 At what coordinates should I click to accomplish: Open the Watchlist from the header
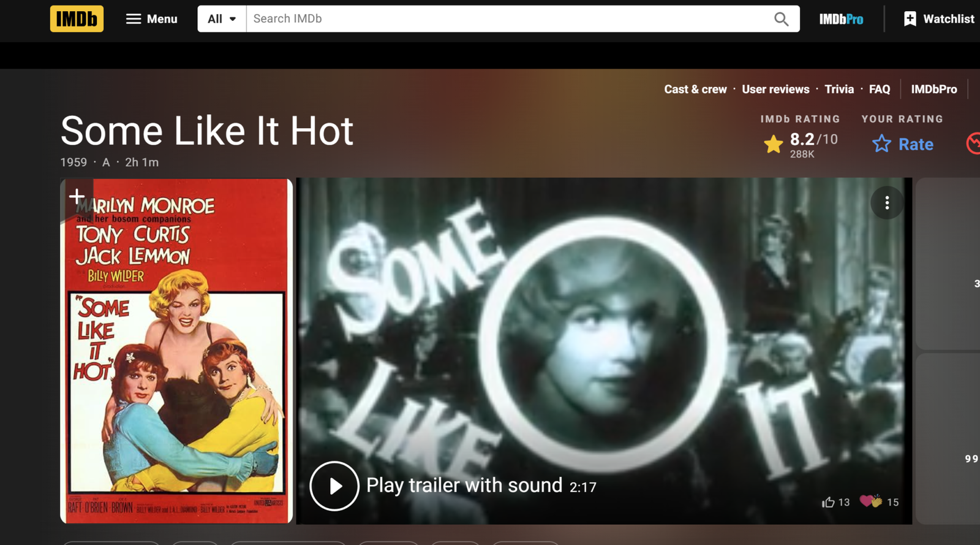click(939, 19)
